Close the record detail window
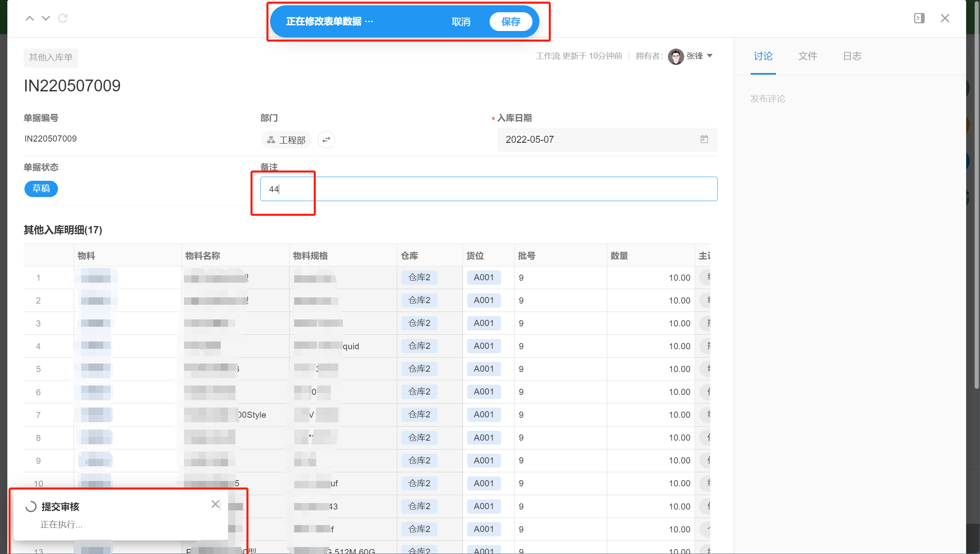980x554 pixels. point(945,18)
